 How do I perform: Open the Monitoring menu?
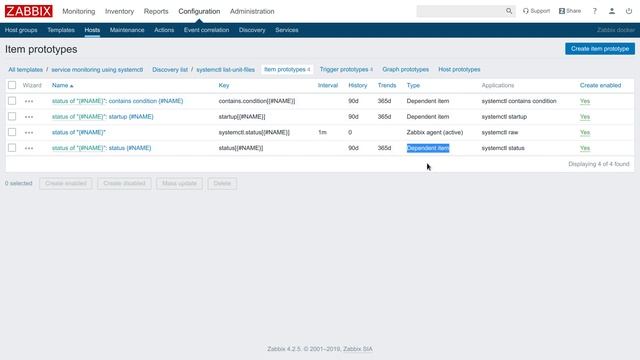[79, 11]
